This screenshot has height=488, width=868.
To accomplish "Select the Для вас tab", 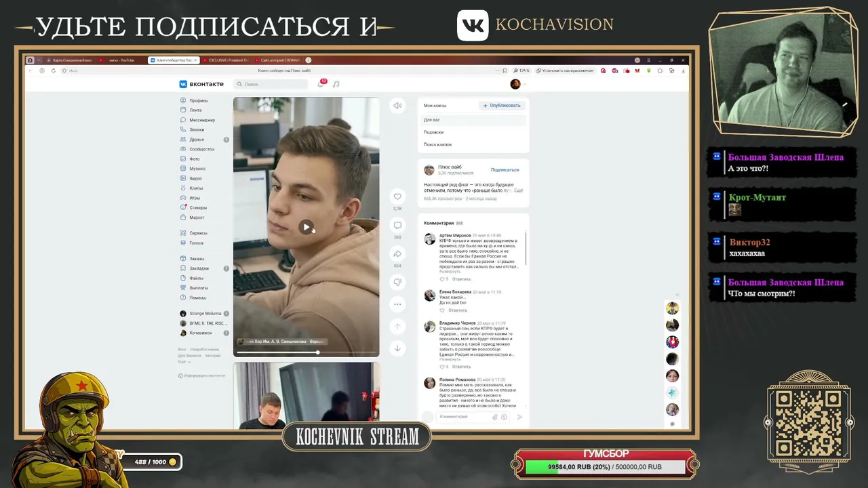I will coord(473,120).
